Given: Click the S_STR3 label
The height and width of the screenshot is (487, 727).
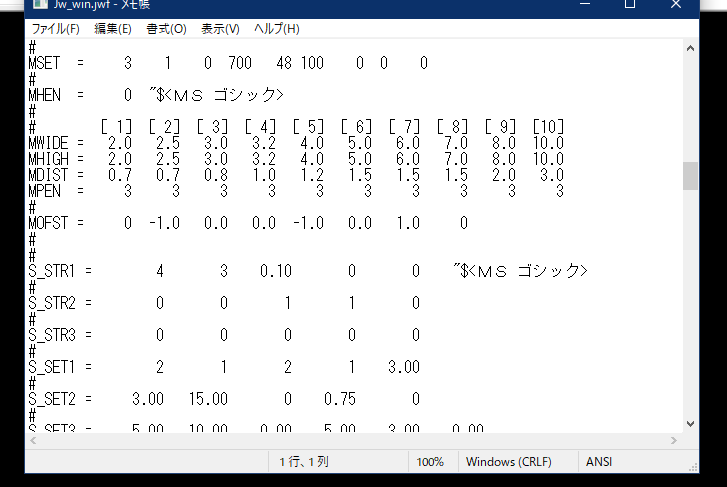Looking at the screenshot, I should [x=52, y=335].
